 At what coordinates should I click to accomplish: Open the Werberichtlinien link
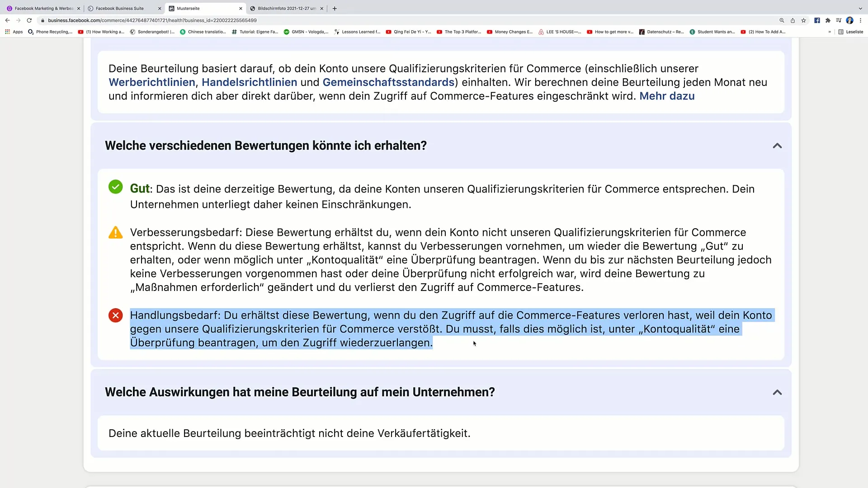point(152,83)
